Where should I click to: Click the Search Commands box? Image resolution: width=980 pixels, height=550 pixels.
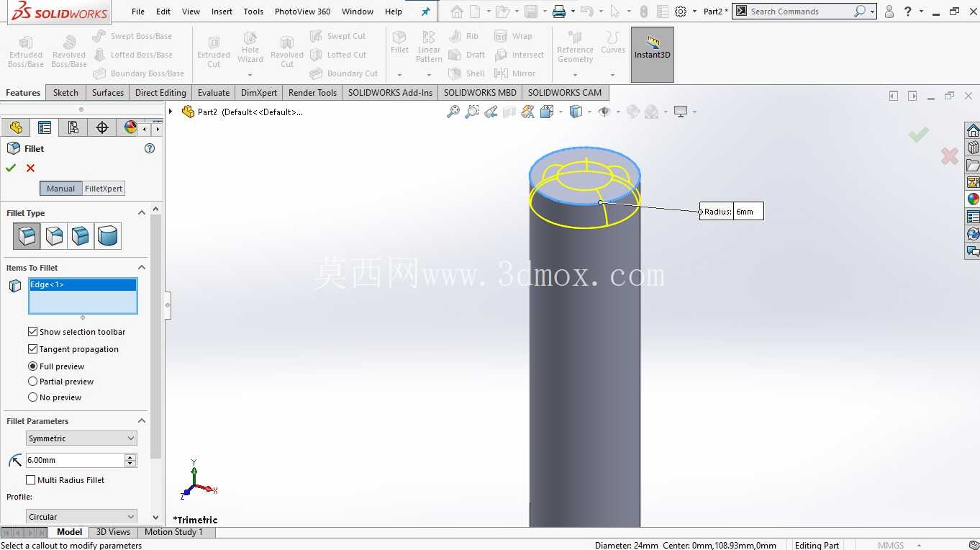coord(802,12)
